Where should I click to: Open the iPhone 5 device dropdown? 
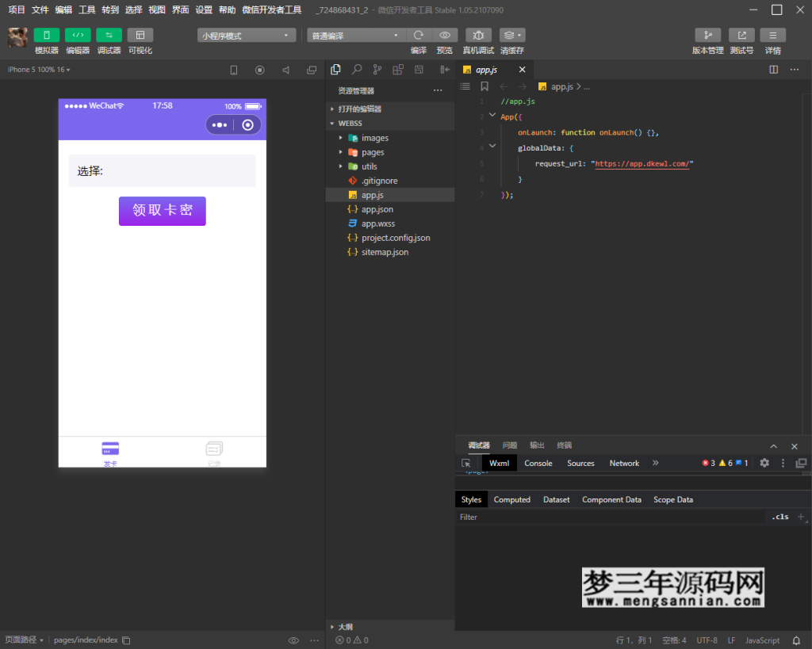pos(39,70)
